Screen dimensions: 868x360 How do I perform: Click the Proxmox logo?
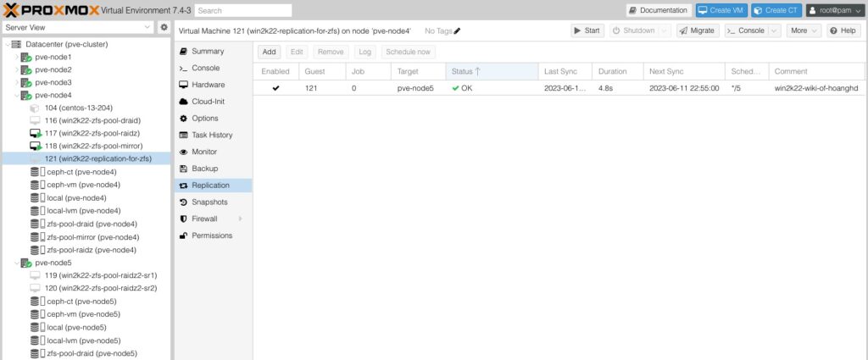[x=52, y=10]
